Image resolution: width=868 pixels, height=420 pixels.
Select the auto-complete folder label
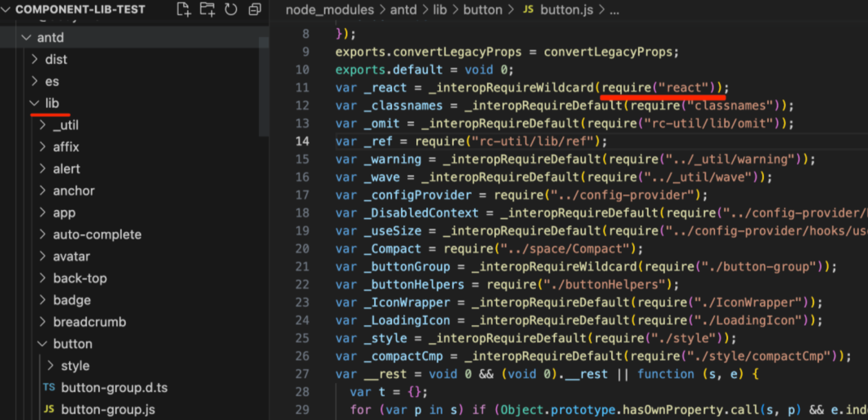click(97, 234)
